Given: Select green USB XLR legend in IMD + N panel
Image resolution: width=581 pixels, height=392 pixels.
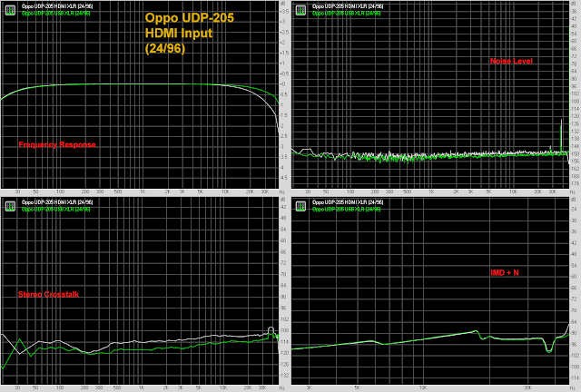Looking at the screenshot, I should pos(347,210).
